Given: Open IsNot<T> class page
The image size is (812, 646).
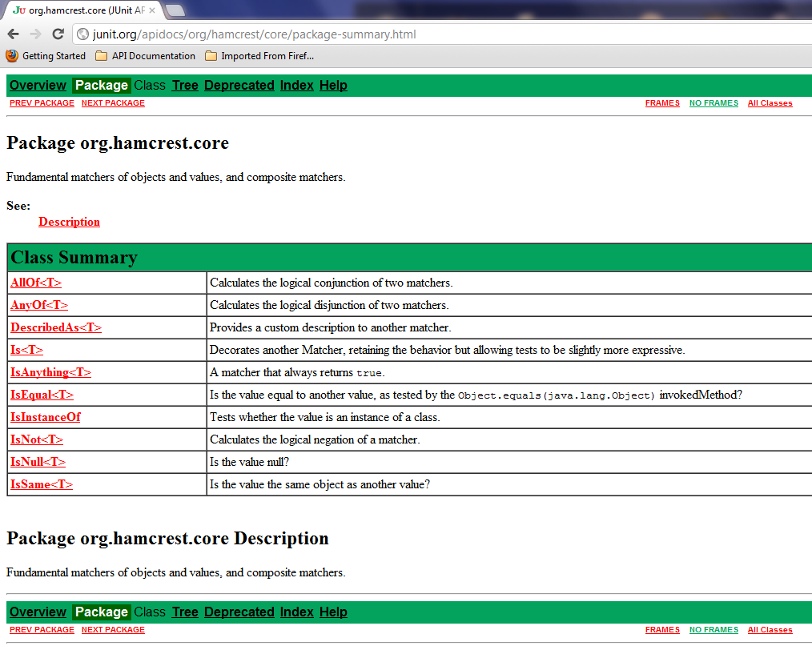Looking at the screenshot, I should 37,439.
